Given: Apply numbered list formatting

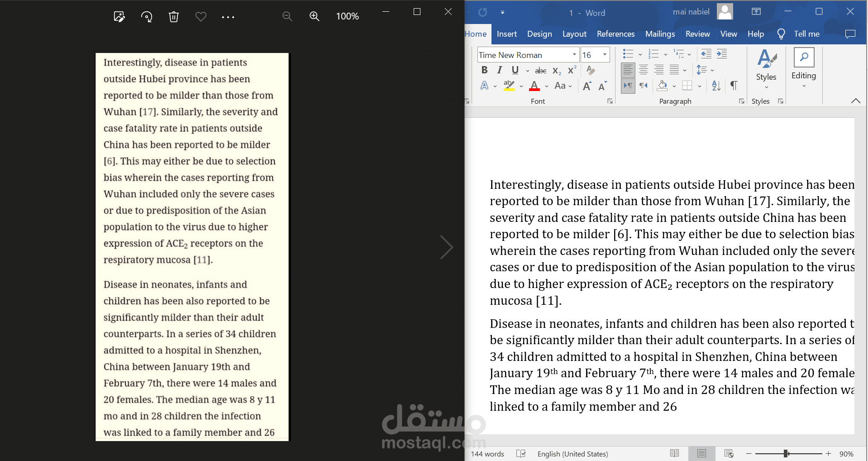Looking at the screenshot, I should click(x=653, y=54).
